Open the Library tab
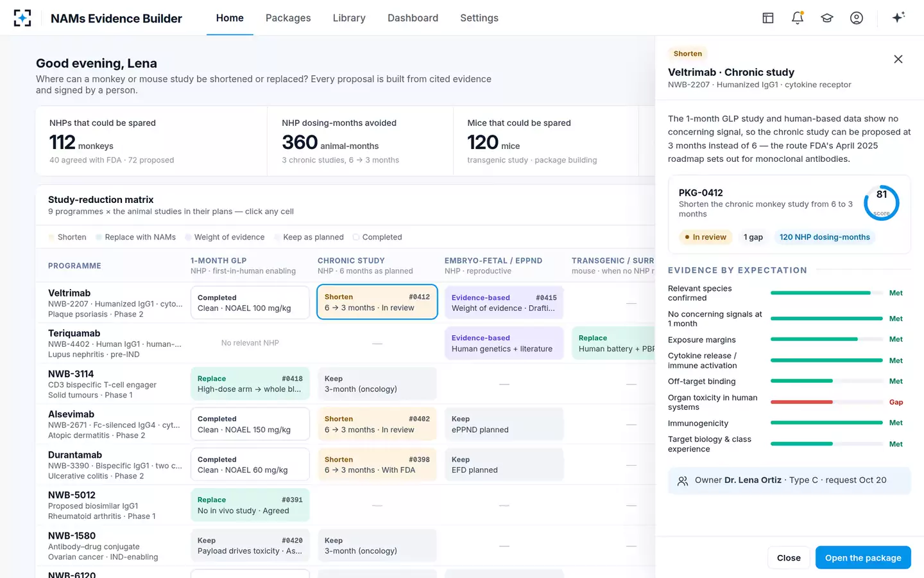The height and width of the screenshot is (578, 924). coord(349,18)
